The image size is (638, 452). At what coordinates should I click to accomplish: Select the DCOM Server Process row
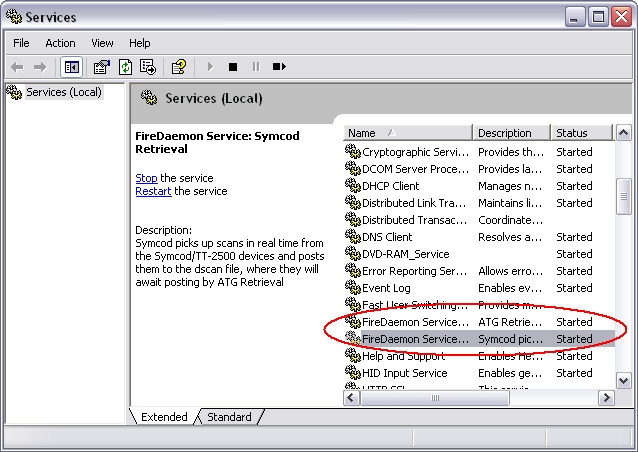coord(479,169)
